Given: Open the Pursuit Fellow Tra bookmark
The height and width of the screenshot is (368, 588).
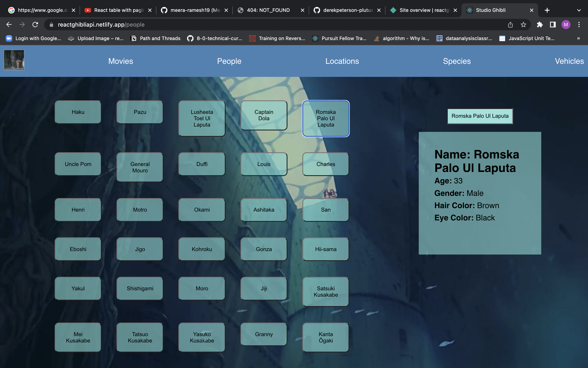Looking at the screenshot, I should 339,38.
